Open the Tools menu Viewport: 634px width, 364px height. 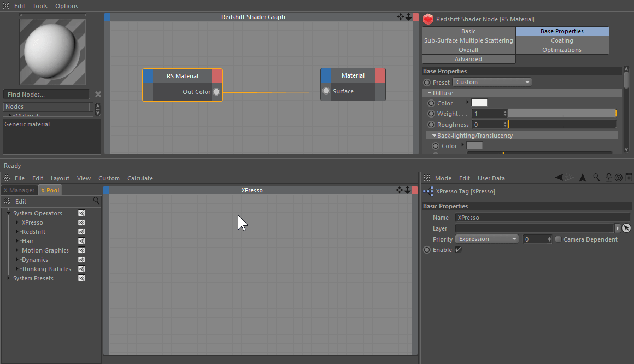pyautogui.click(x=40, y=6)
